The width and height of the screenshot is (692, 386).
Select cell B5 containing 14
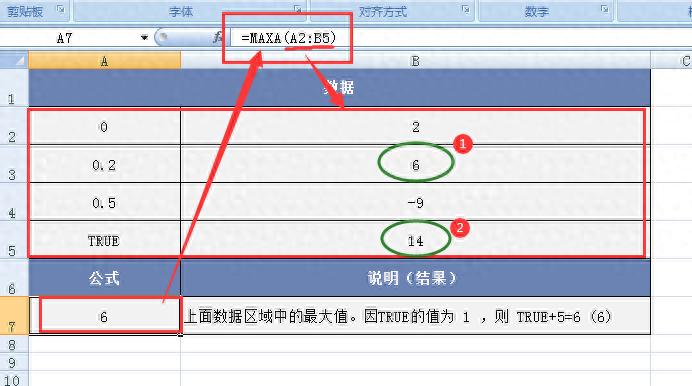(415, 240)
